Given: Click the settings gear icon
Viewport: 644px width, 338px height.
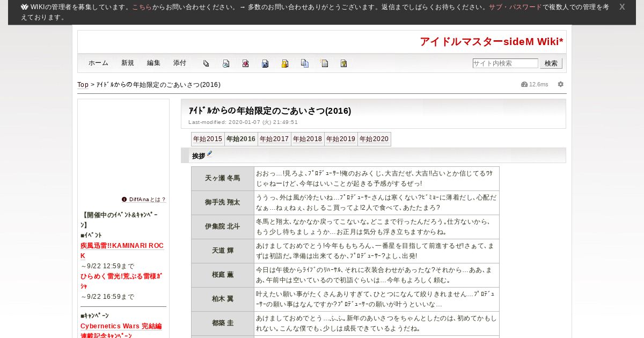Looking at the screenshot, I should (x=561, y=84).
